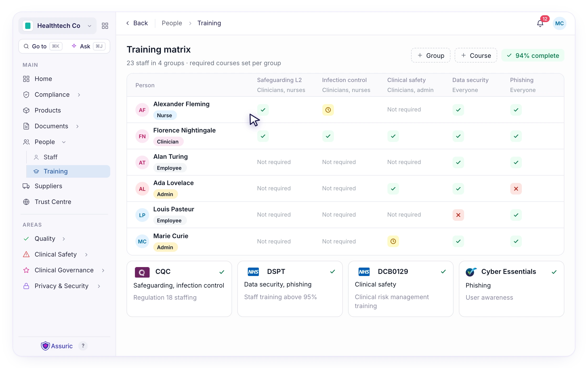Click the Go to search field
The height and width of the screenshot is (368, 588).
(43, 46)
